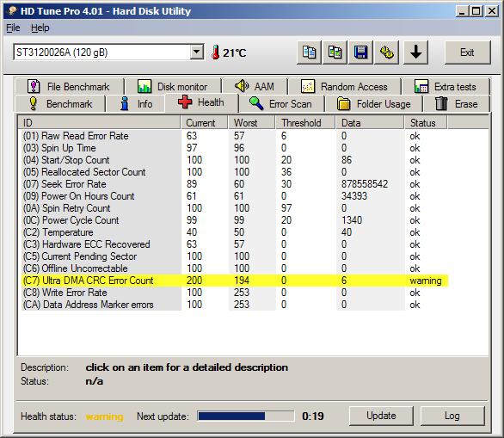Sort by the ID column header
504x438 pixels.
[99, 123]
